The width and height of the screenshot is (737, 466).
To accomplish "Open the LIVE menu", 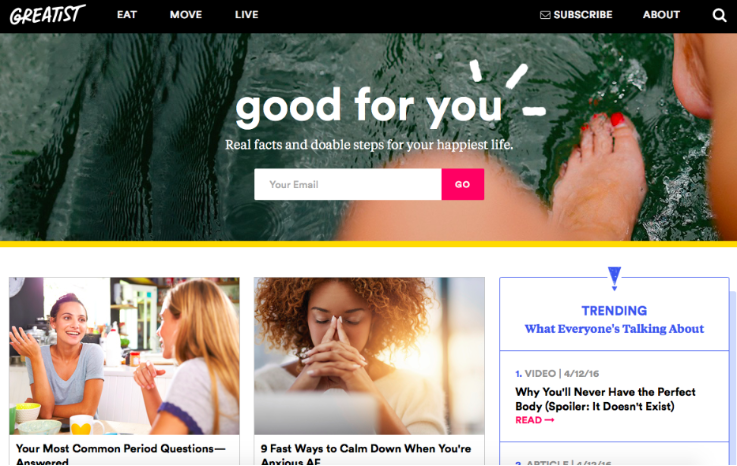I will [246, 15].
